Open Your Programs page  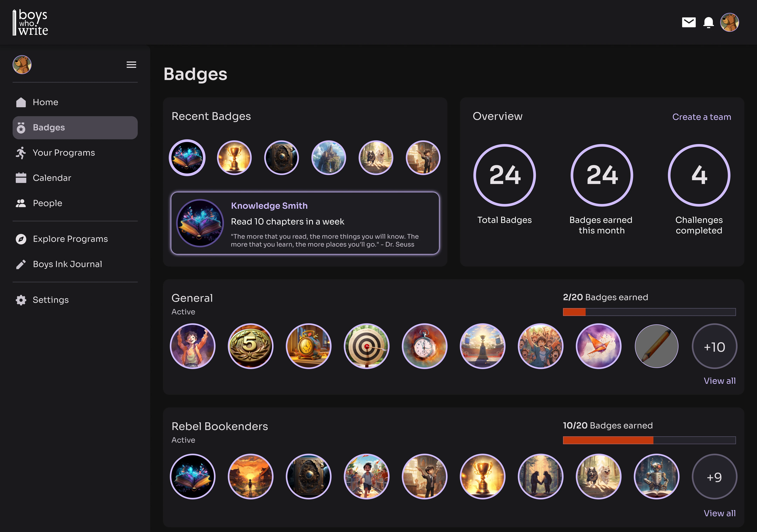63,153
